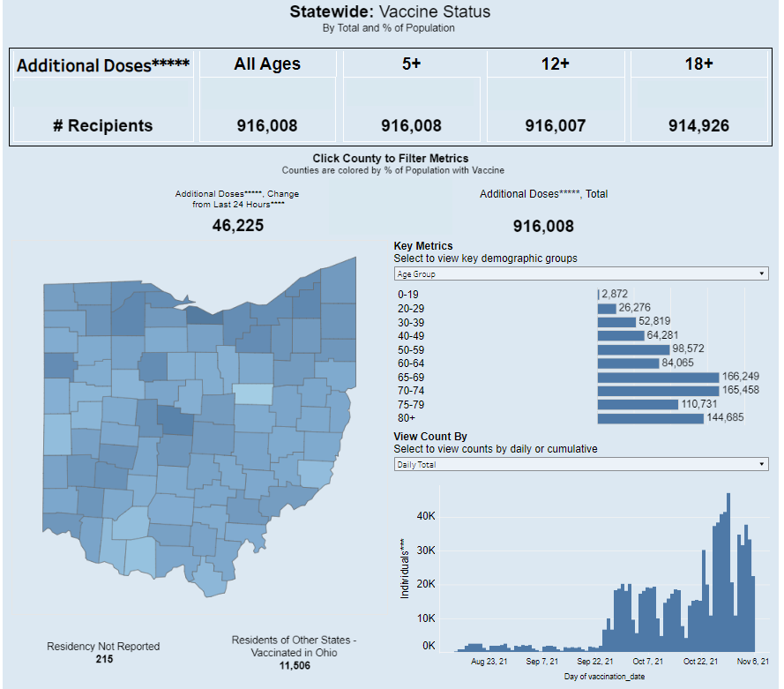Click the dropdown arrow next to Age Group
Screen dimensions: 784x689
762,274
